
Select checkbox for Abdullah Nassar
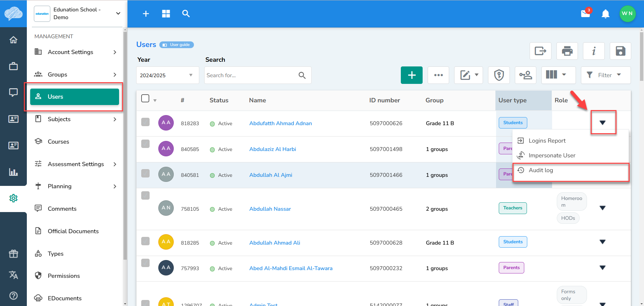click(x=145, y=195)
